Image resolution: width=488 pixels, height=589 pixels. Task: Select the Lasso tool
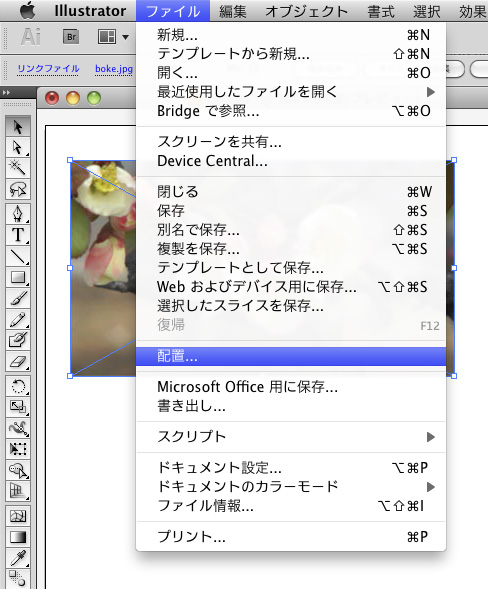pyautogui.click(x=18, y=189)
